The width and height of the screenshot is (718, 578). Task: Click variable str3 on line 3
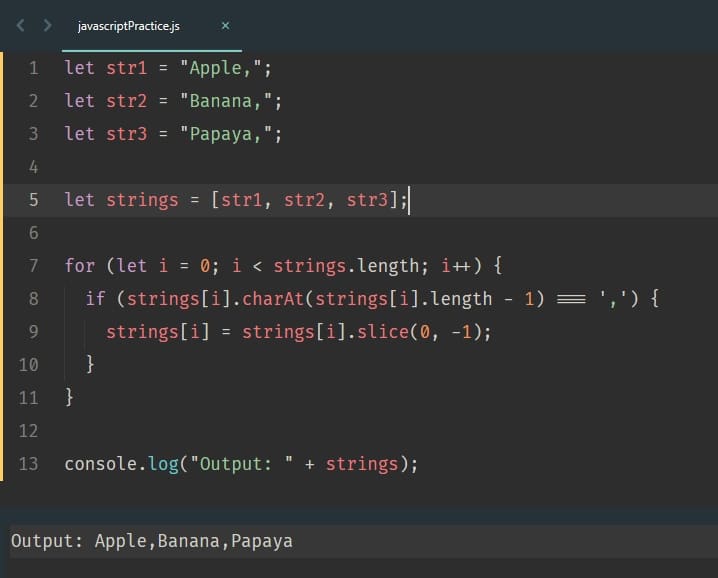pos(127,134)
